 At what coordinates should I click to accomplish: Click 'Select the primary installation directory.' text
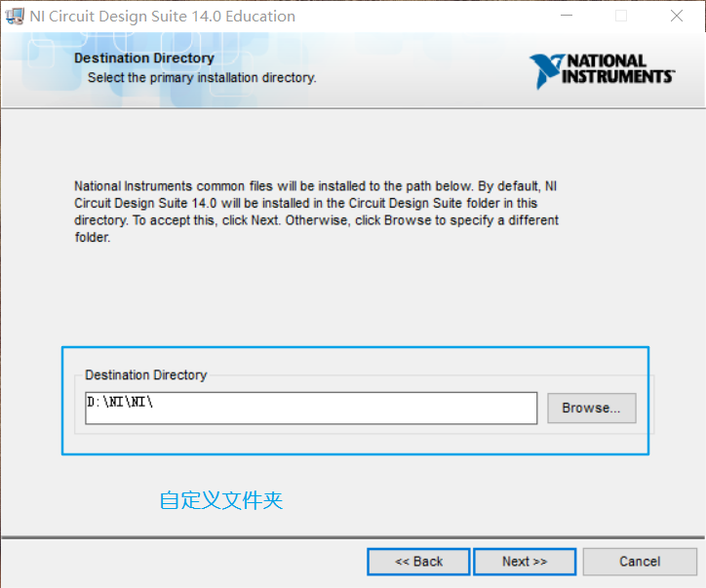click(202, 77)
